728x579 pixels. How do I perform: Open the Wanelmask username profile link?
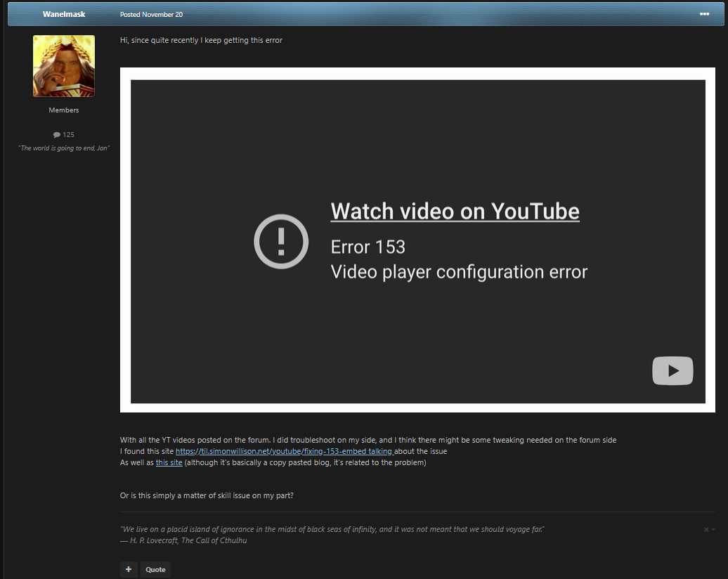pyautogui.click(x=64, y=14)
